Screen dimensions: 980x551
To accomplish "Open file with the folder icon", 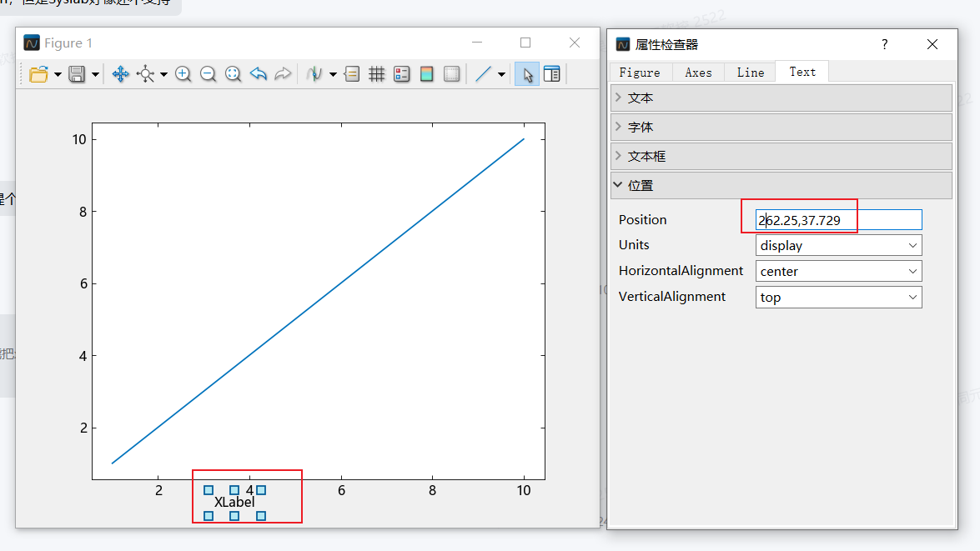I will (x=38, y=74).
